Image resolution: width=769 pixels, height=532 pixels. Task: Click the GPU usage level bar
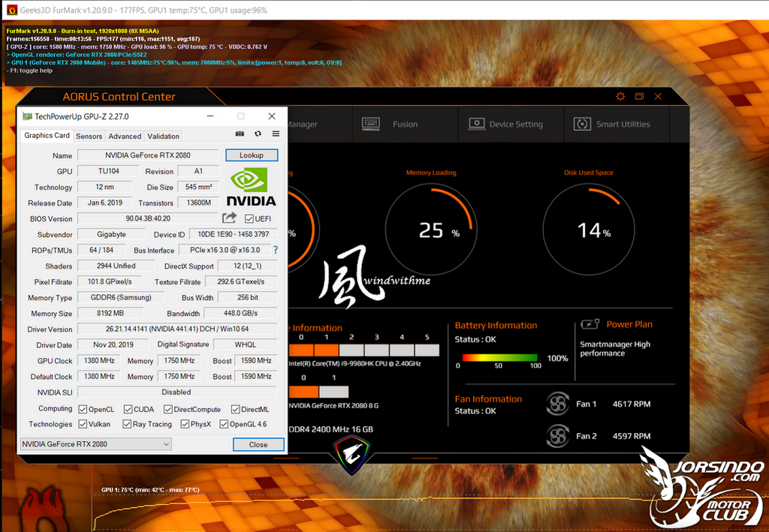point(318,392)
